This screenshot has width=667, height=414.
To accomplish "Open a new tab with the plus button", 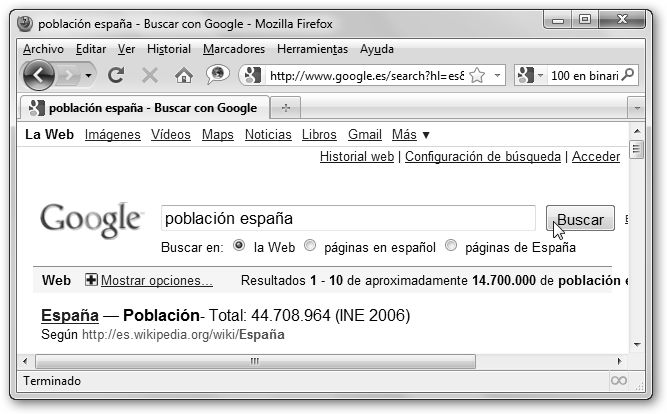I will coord(286,108).
